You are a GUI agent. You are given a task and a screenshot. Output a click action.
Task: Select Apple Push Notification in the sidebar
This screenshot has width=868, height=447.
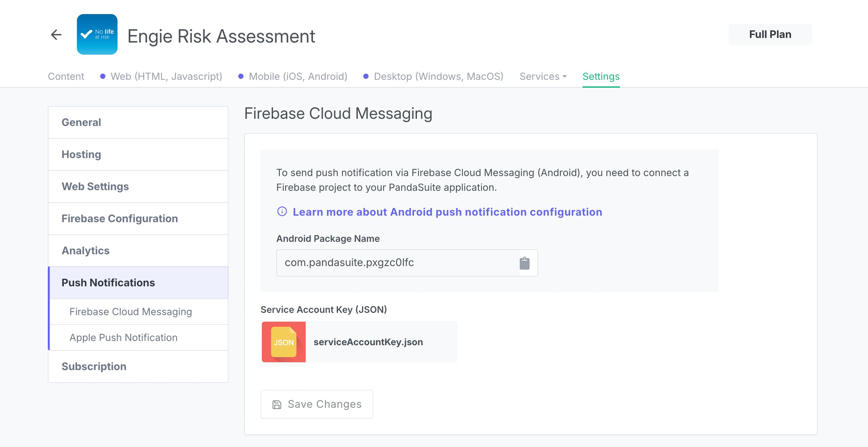123,337
